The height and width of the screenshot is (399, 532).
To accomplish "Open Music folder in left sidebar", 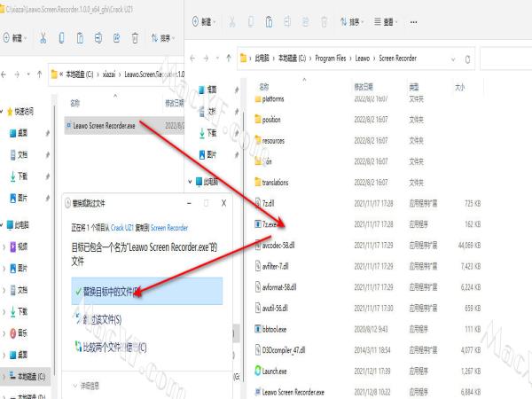I will coord(19,333).
